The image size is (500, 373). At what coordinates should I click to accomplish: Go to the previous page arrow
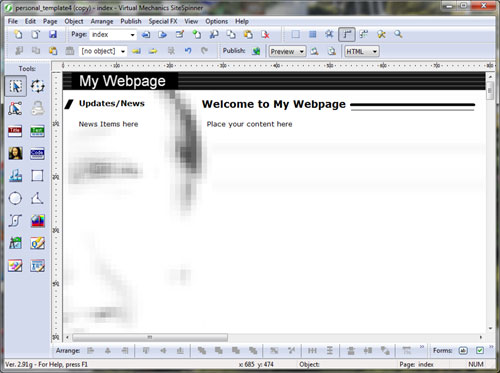[x=146, y=34]
